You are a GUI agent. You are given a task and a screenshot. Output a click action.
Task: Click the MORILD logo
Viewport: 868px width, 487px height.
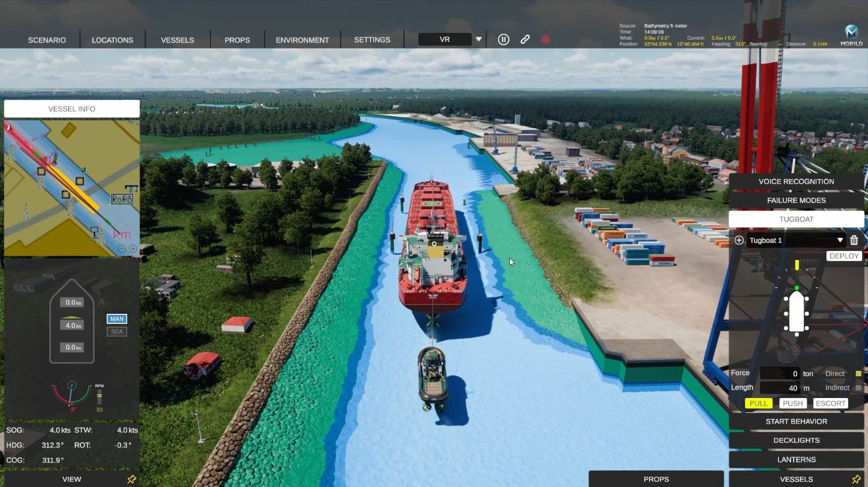click(851, 35)
